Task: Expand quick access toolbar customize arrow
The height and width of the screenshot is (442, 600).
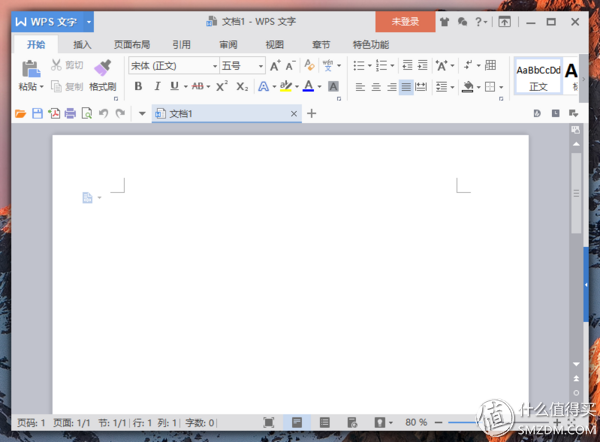Action: (x=142, y=113)
